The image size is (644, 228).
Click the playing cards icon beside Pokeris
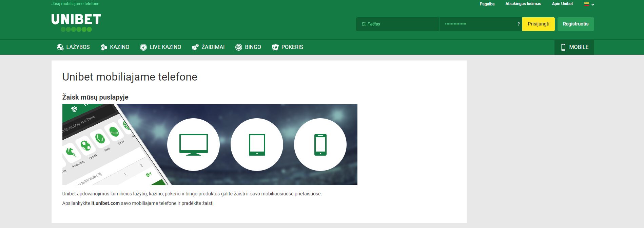[x=275, y=47]
